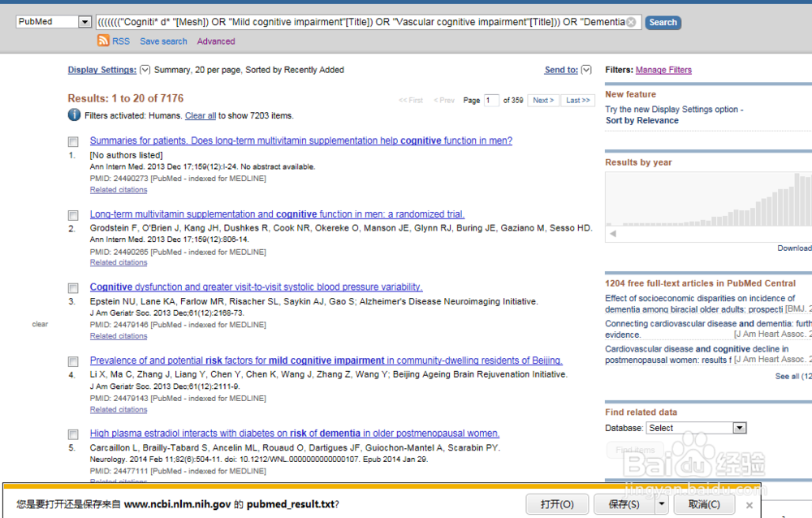The height and width of the screenshot is (518, 812).
Task: Expand the Send to dropdown arrow
Action: 586,69
